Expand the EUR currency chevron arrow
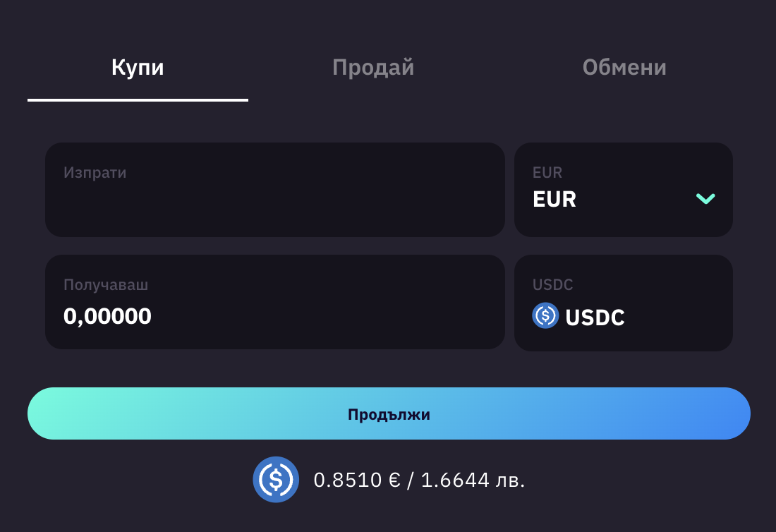The height and width of the screenshot is (532, 776). point(705,198)
